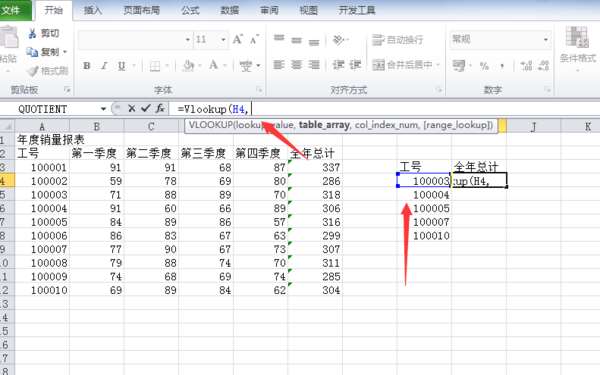This screenshot has width=600, height=375.
Task: Select column K header
Action: 587,126
